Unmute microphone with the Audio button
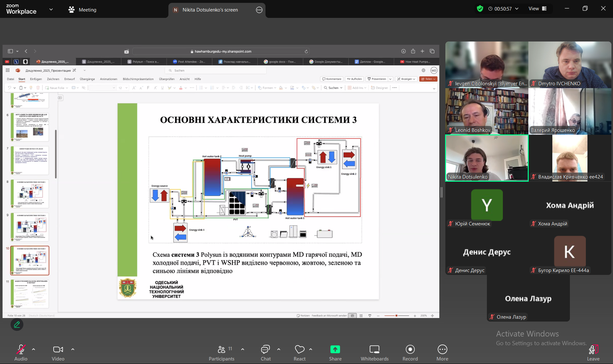 (x=21, y=353)
